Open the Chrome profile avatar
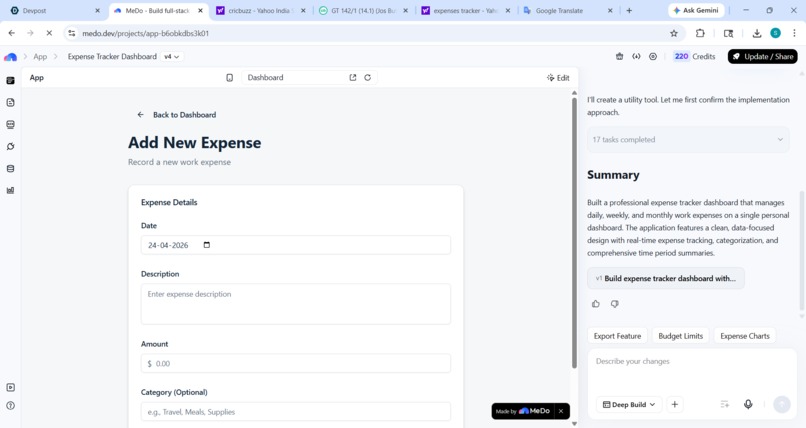The height and width of the screenshot is (428, 806). coord(775,33)
